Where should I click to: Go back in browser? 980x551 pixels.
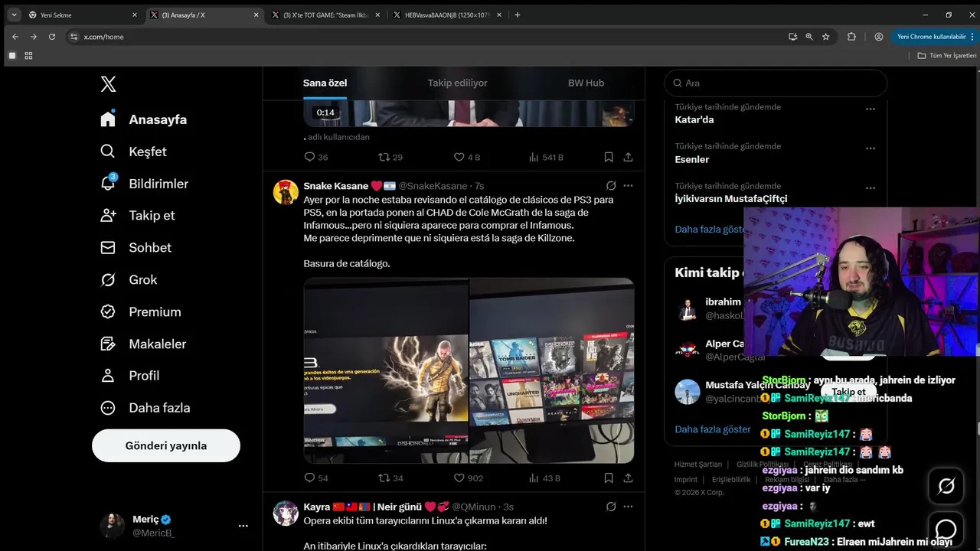pos(15,37)
